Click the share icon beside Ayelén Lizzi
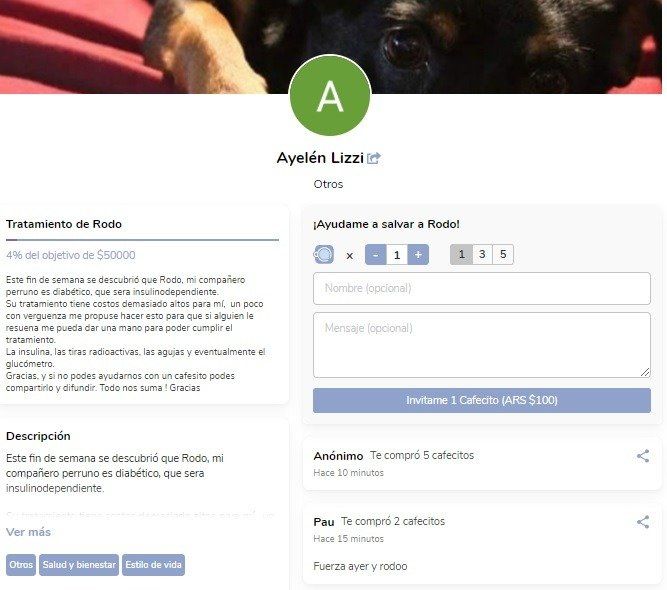Viewport: 667px width, 590px height. [x=373, y=158]
